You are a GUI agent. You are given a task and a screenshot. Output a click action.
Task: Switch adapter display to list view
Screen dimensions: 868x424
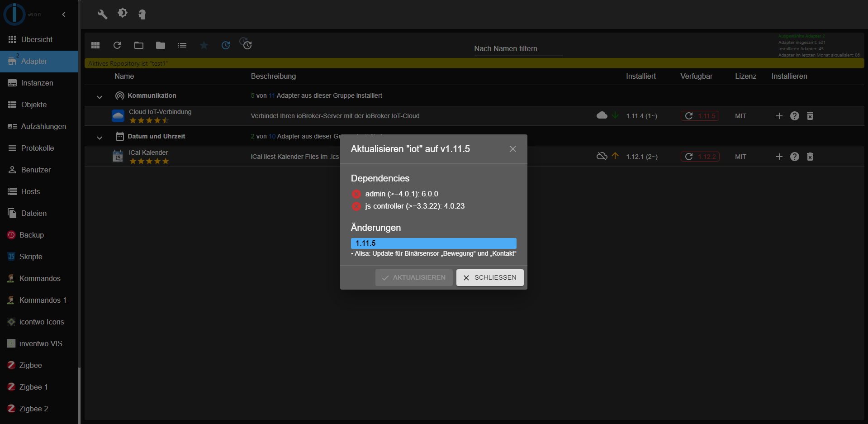pos(182,45)
